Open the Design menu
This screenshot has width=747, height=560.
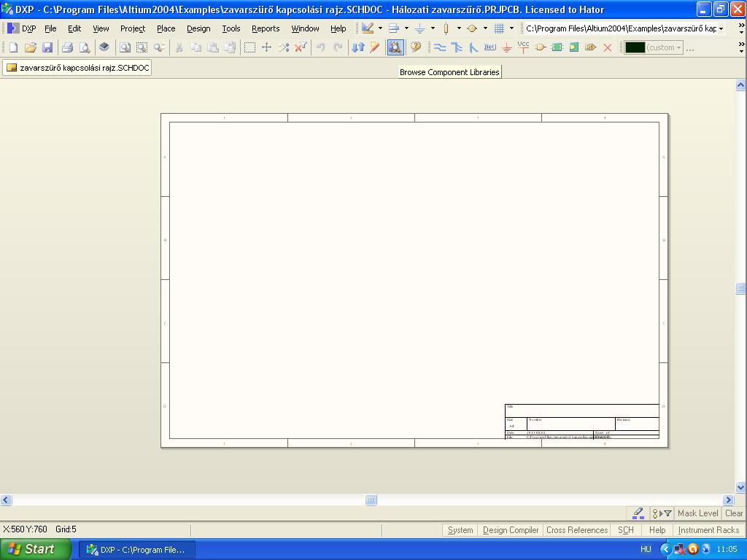pyautogui.click(x=198, y=28)
